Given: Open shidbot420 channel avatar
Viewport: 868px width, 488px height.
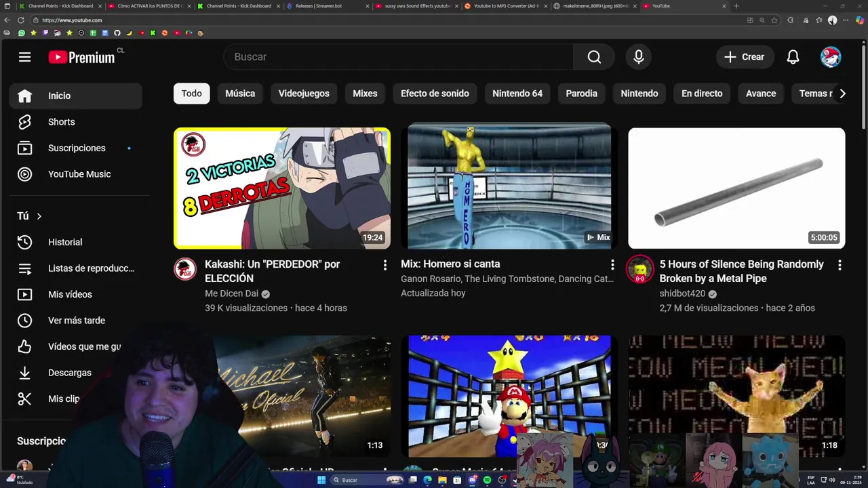Looking at the screenshot, I should (639, 269).
